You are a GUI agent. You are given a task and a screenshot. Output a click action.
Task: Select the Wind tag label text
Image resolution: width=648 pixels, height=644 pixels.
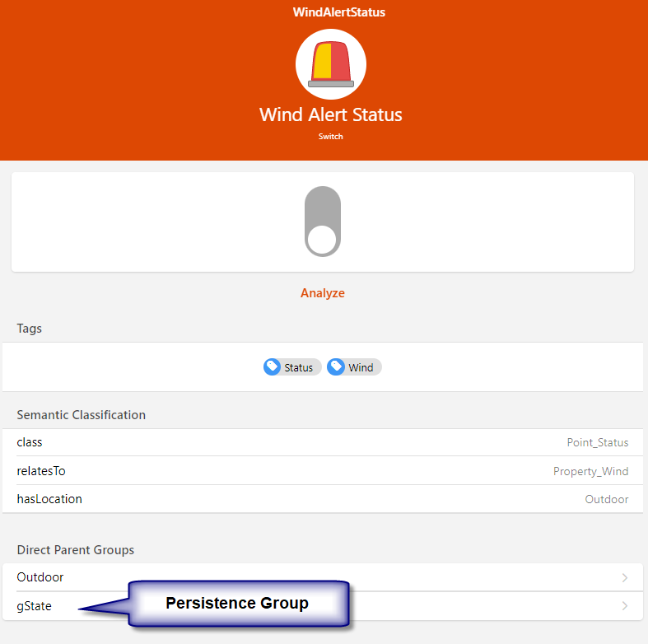[361, 368]
